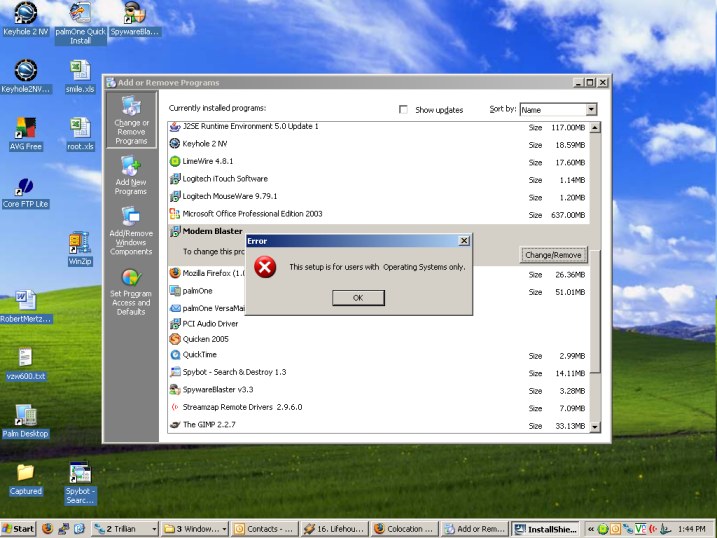
Task: Open SpywareBlaster desktop shortcut
Action: click(134, 19)
